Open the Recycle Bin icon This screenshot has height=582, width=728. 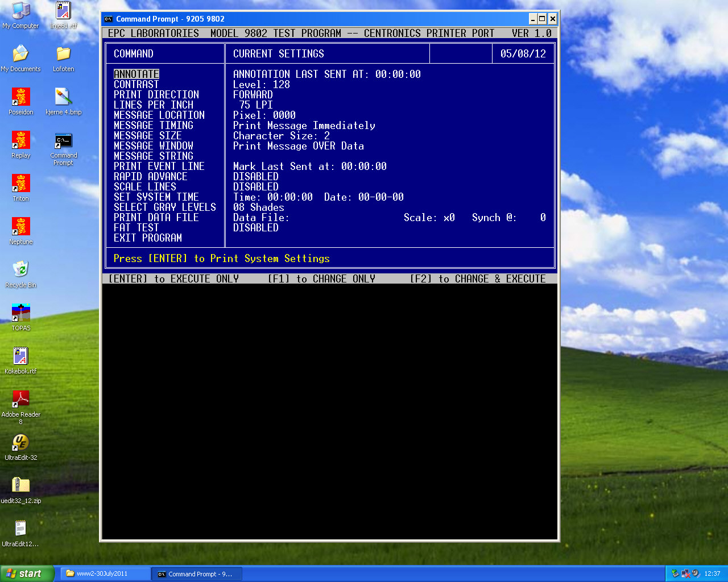coord(21,269)
